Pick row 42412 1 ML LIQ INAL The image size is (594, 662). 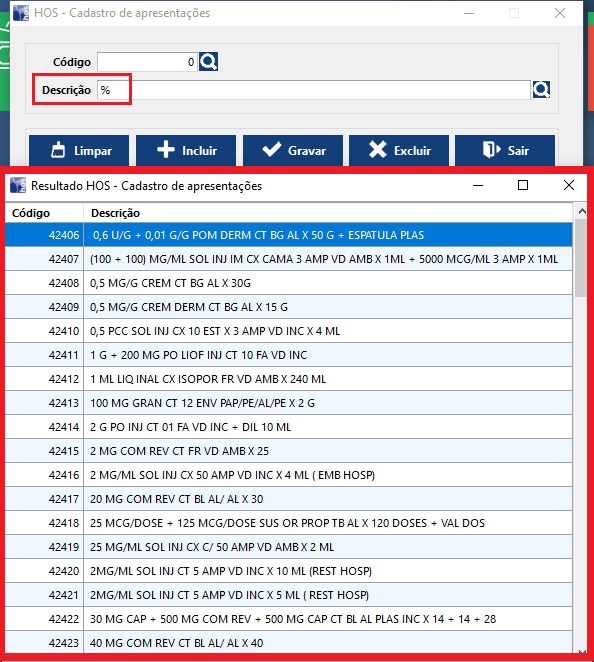coord(289,379)
